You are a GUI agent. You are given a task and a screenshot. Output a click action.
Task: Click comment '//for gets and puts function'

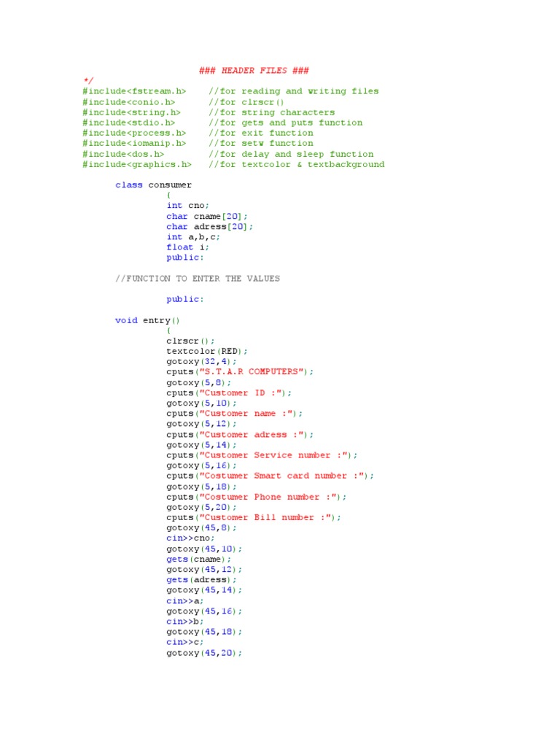286,123
